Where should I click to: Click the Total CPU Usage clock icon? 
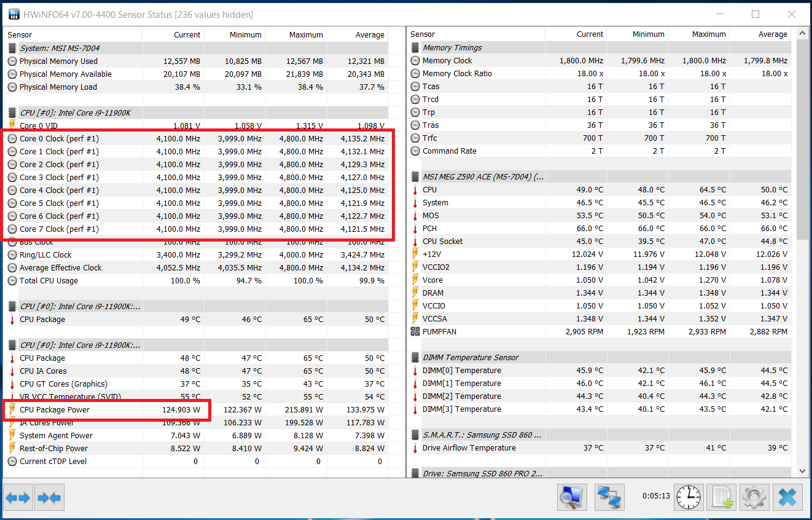12,281
